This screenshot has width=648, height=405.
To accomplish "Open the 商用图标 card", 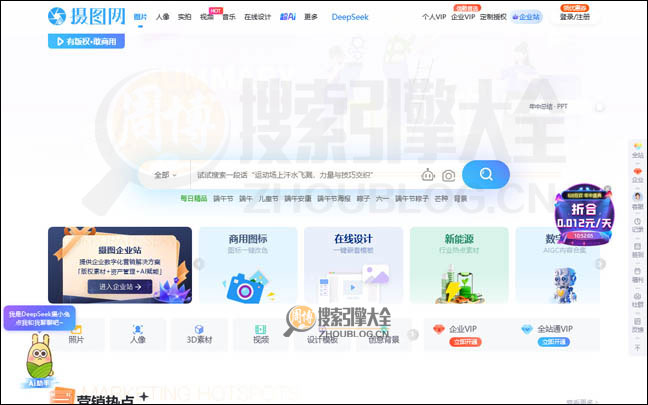I will click(248, 265).
